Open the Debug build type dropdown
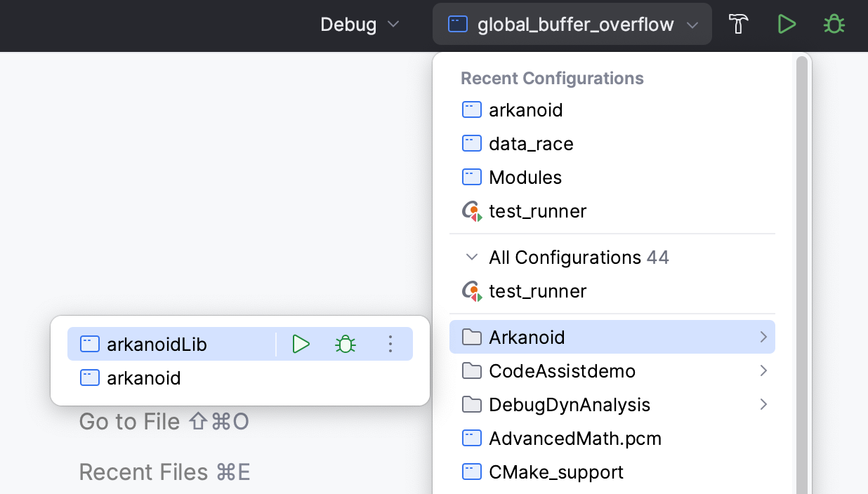This screenshot has height=494, width=868. 360,23
